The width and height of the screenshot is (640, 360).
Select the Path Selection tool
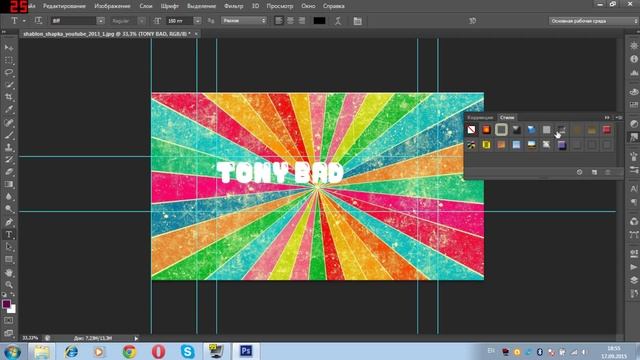9,247
